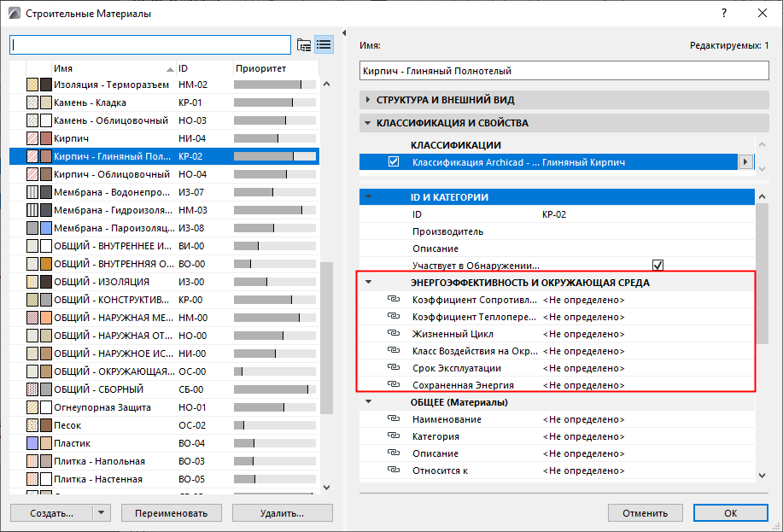Click hatch icon of Плитка - Напольная

32,462
